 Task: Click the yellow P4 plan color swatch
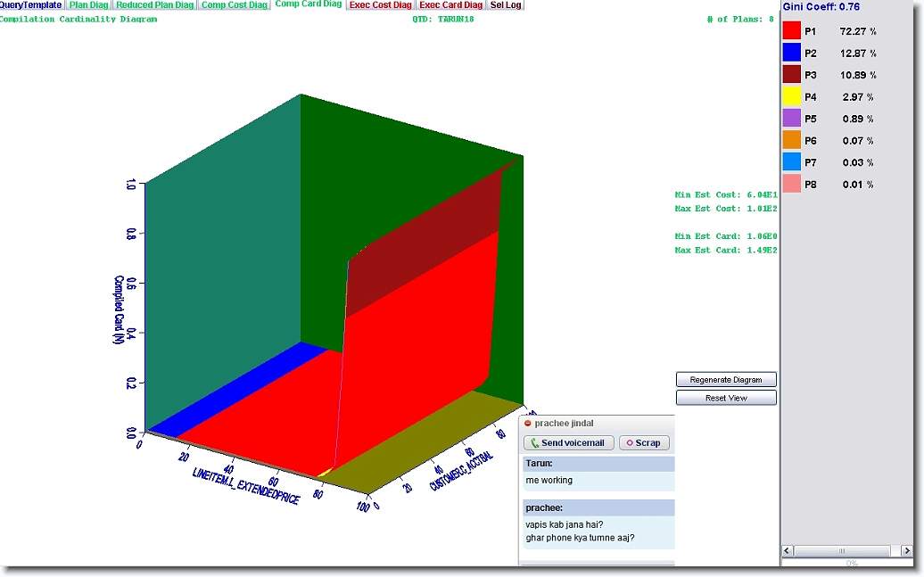coord(791,96)
